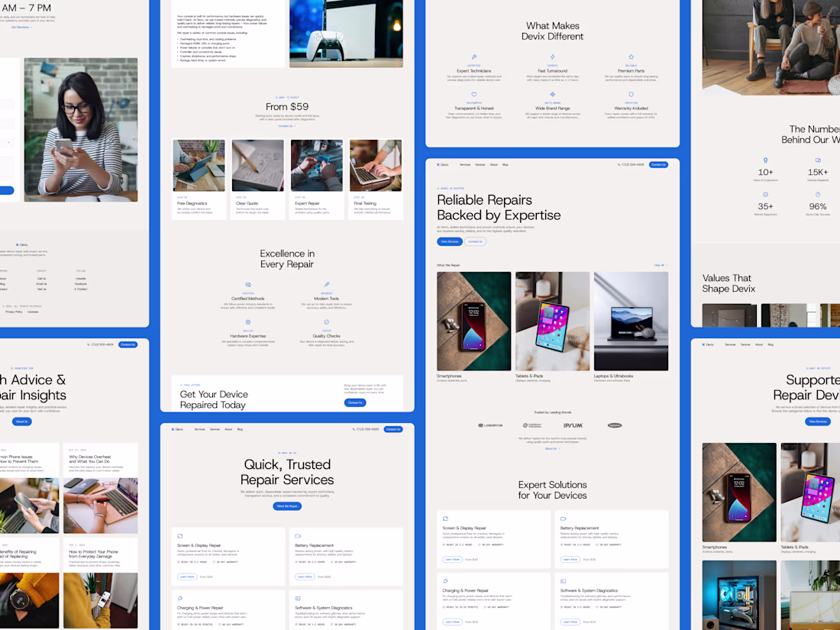Open the Expert Repair step image
Screen dimensions: 840x630
[x=317, y=166]
